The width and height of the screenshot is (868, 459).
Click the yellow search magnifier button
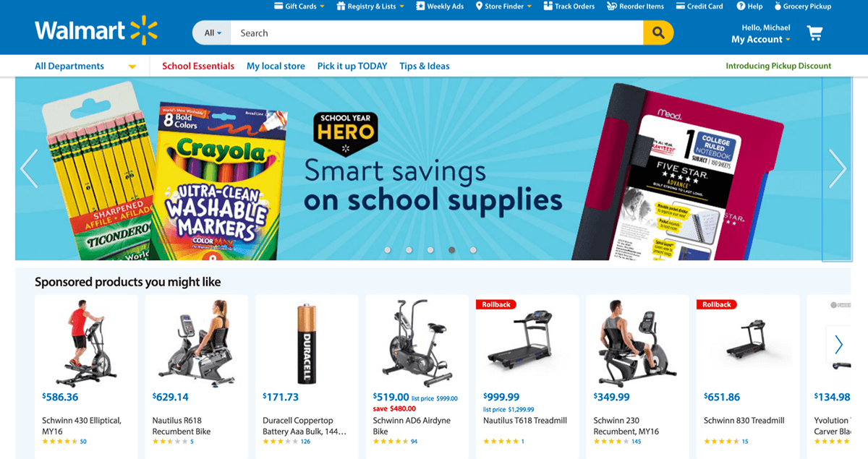pyautogui.click(x=658, y=33)
